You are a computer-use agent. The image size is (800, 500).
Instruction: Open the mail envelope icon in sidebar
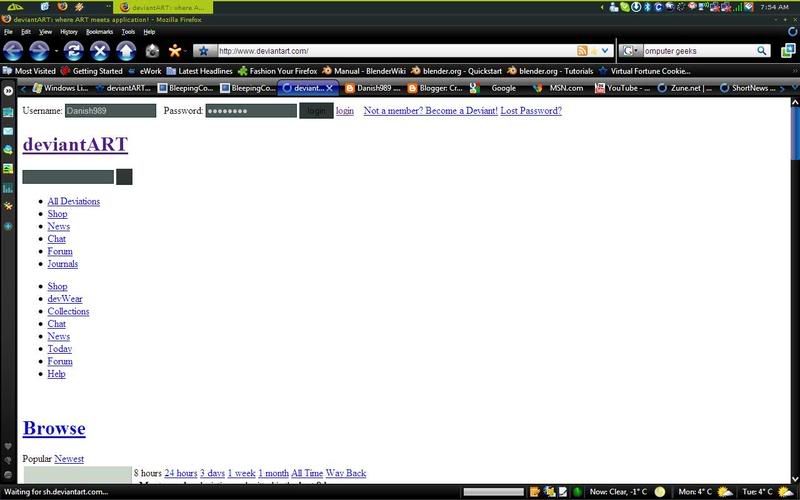click(x=8, y=132)
